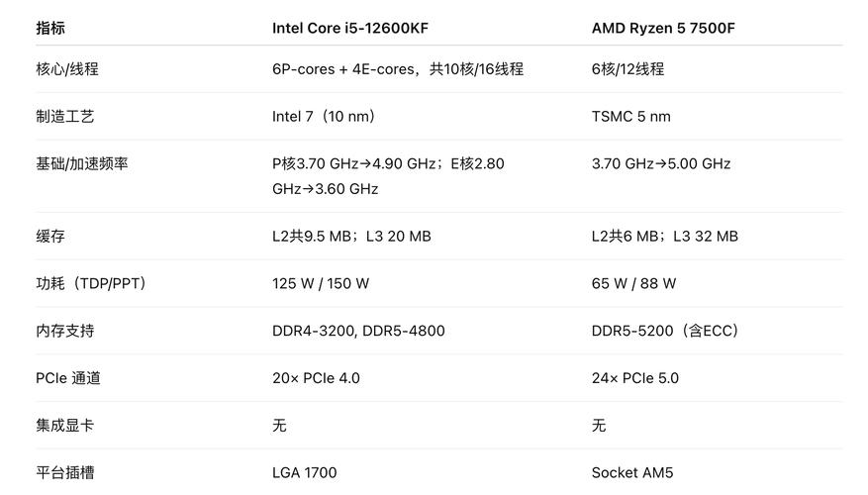Click the 125 W / 150 W cell
868x495 pixels.
[x=321, y=284]
